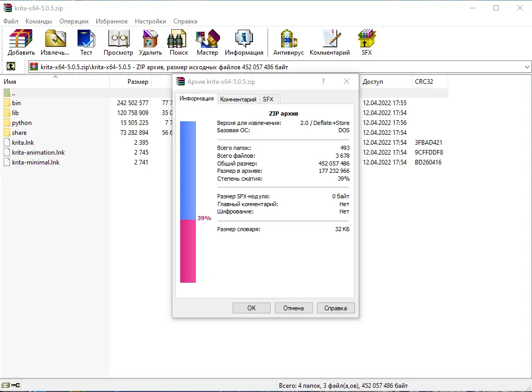Confirm the dialog with the OK button
The image size is (532, 392).
251,308
